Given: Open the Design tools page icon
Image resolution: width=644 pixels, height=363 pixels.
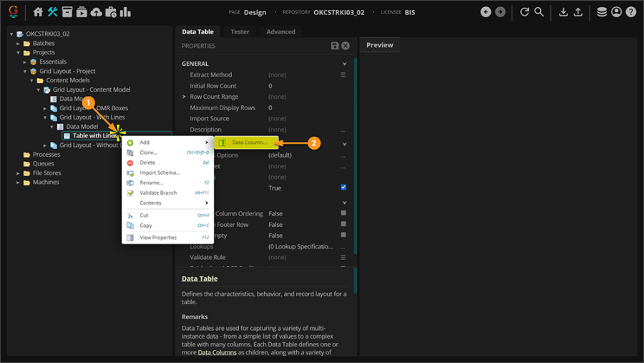Looking at the screenshot, I should coord(52,12).
